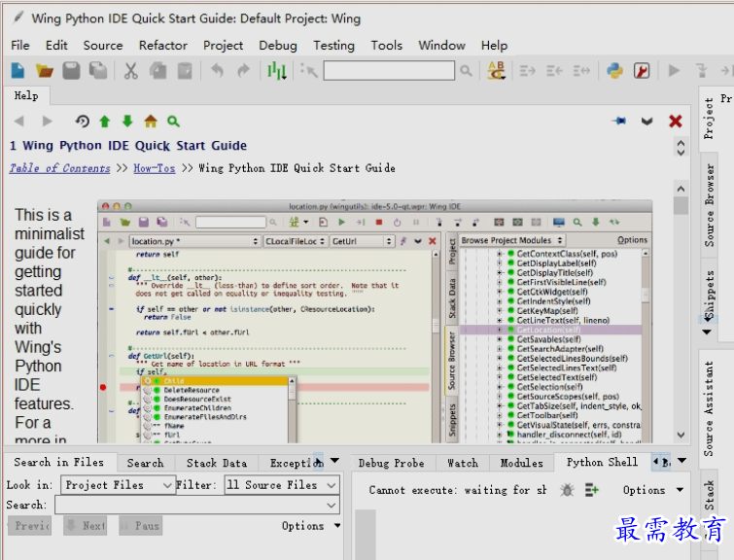The width and height of the screenshot is (734, 560).
Task: Click the green up arrow in Help
Action: [105, 122]
